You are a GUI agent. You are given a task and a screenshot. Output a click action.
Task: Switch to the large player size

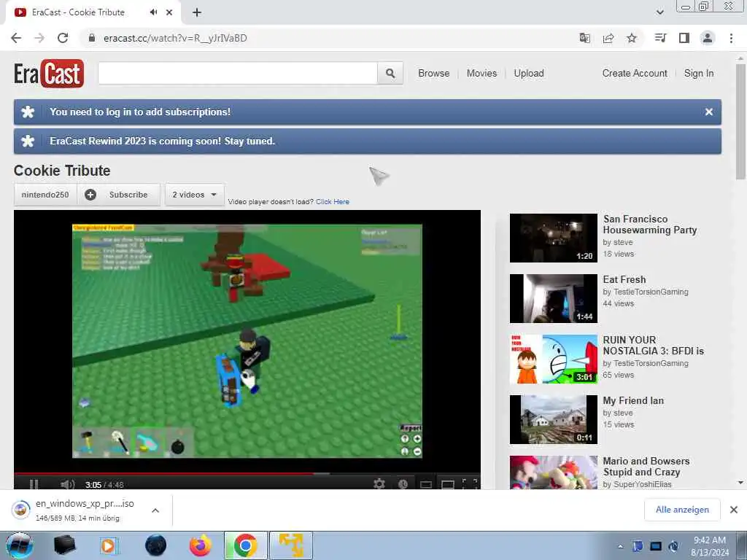pos(448,484)
